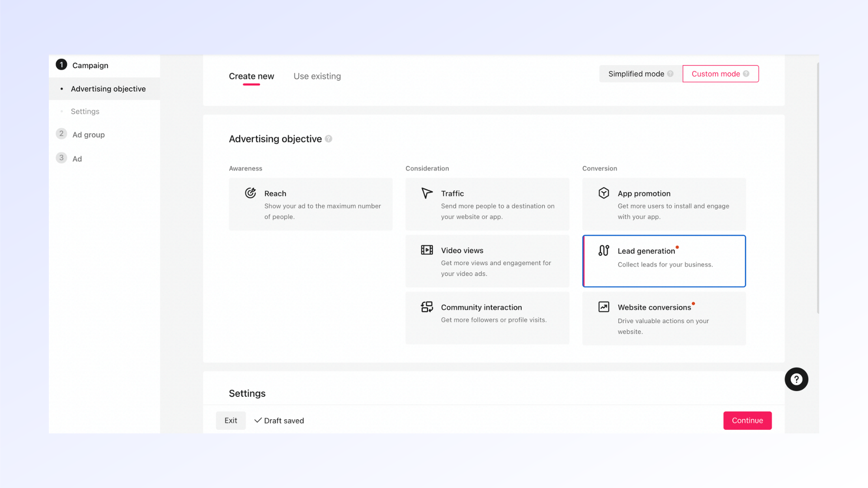
Task: Click the step 2 Ad group number badge
Action: tap(61, 134)
